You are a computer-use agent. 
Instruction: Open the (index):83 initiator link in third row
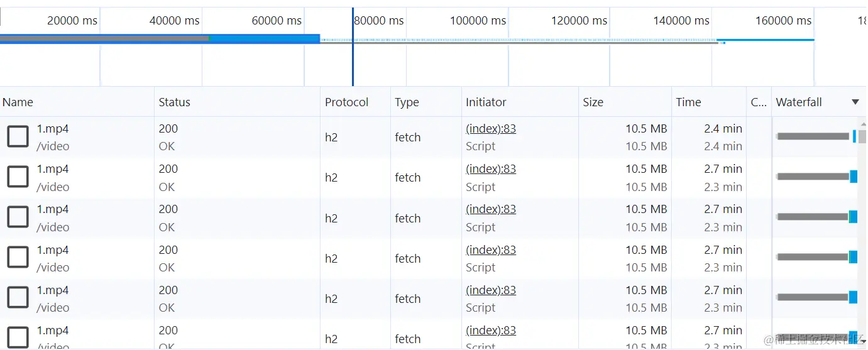coord(491,209)
